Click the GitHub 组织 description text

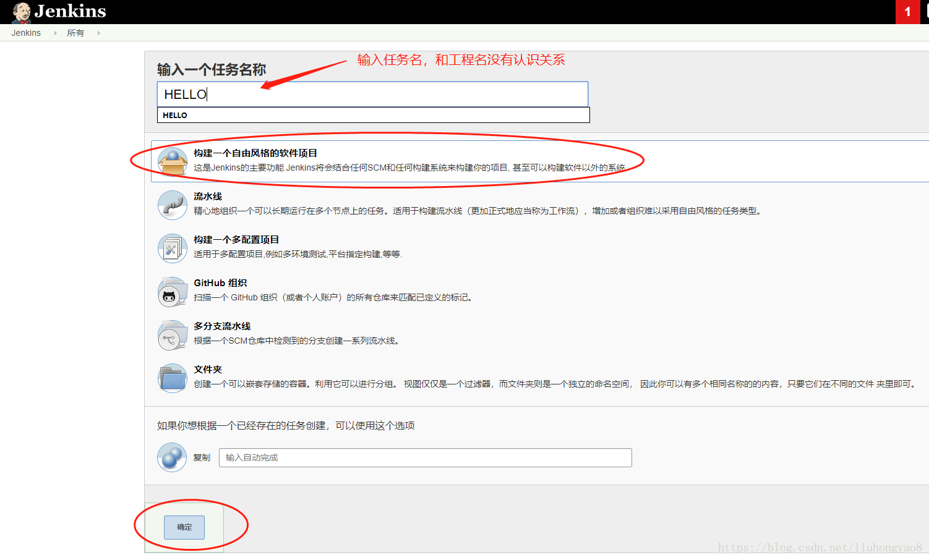pyautogui.click(x=335, y=297)
